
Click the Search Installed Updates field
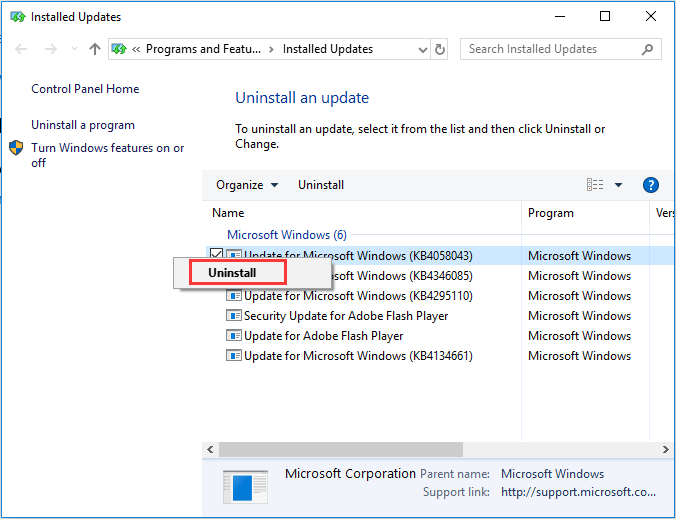coord(560,49)
